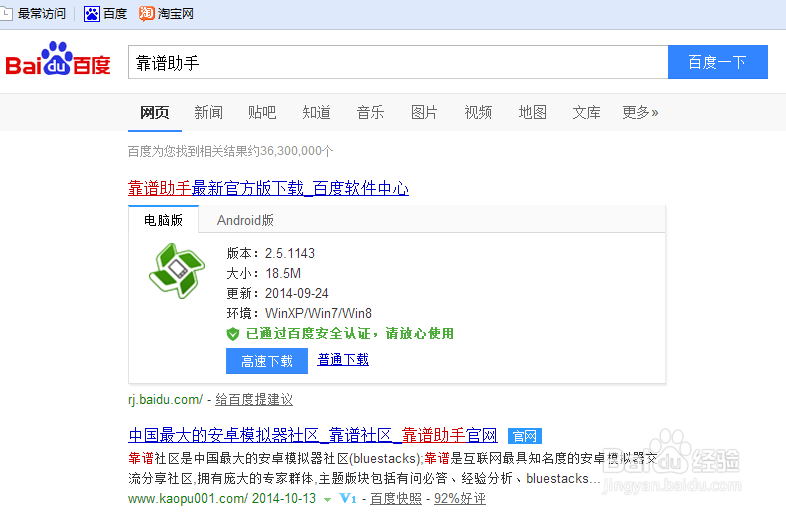Open the 文库 tab
Screen dimensions: 786x513
[x=586, y=112]
